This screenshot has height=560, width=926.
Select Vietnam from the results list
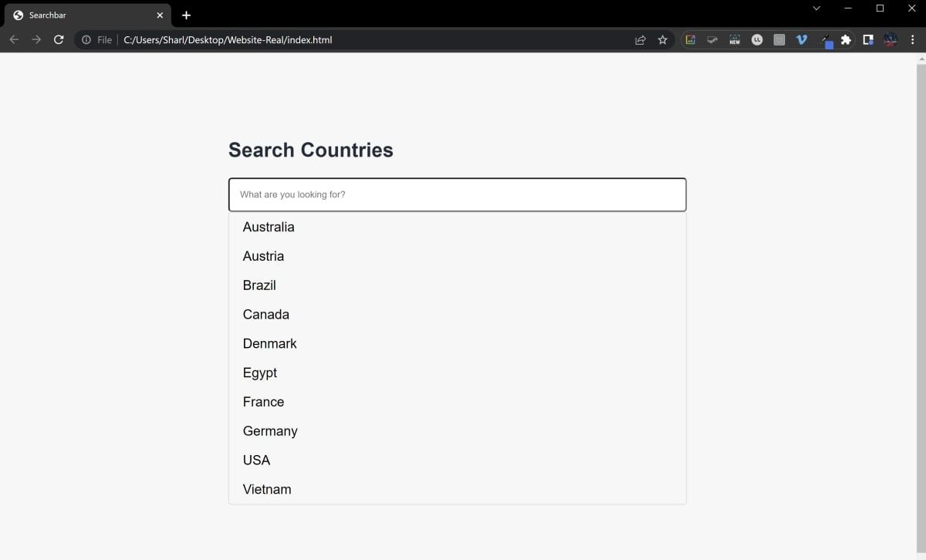pos(267,489)
